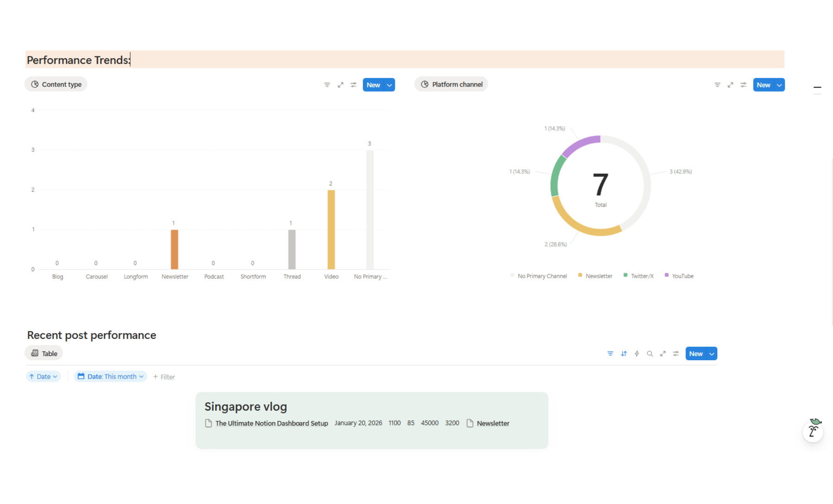Open New dropdown arrow in table toolbar
The height and width of the screenshot is (504, 833).
712,354
